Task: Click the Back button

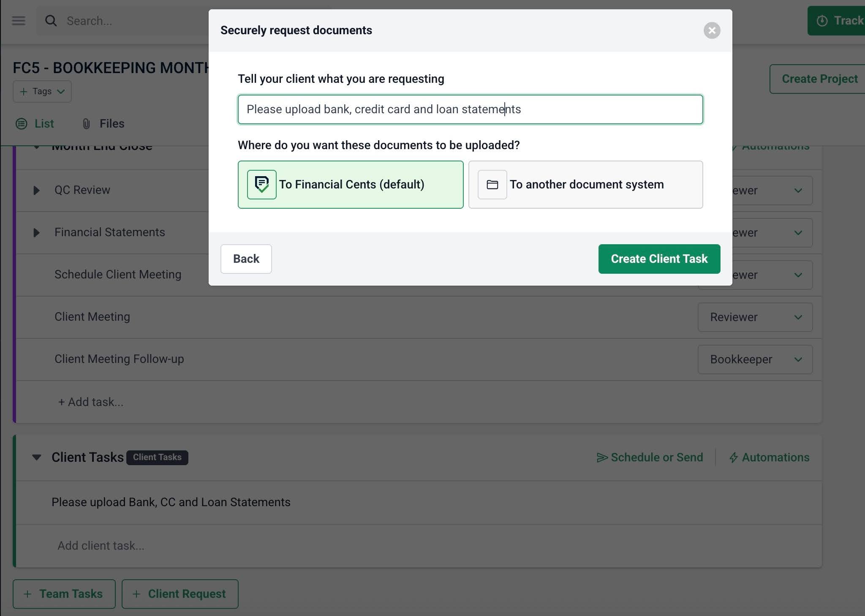Action: 246,259
